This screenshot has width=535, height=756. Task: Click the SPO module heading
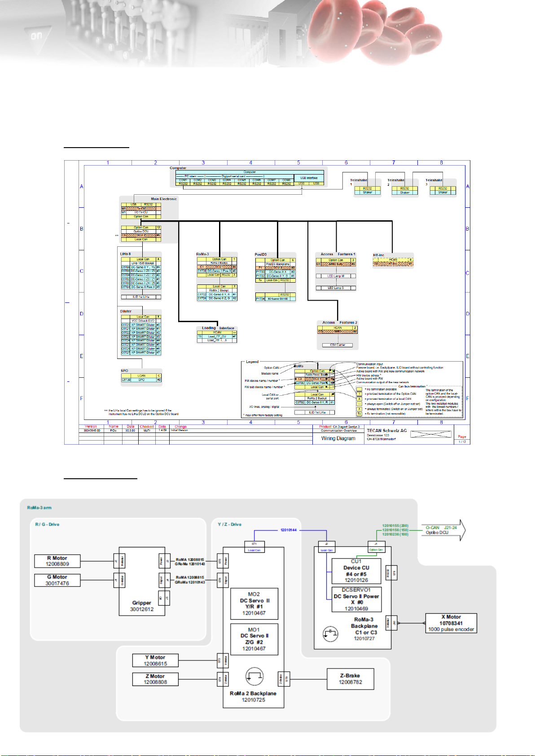click(124, 371)
